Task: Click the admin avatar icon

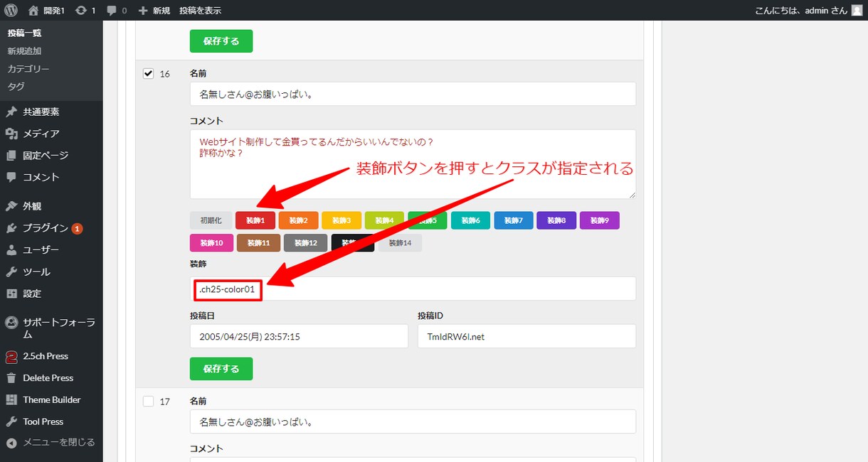Action: [x=857, y=10]
